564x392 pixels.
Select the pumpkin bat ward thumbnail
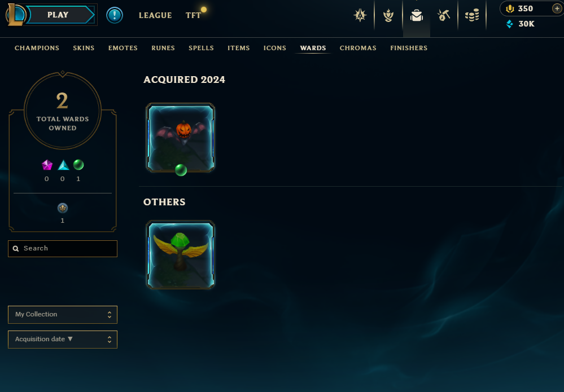coord(180,137)
